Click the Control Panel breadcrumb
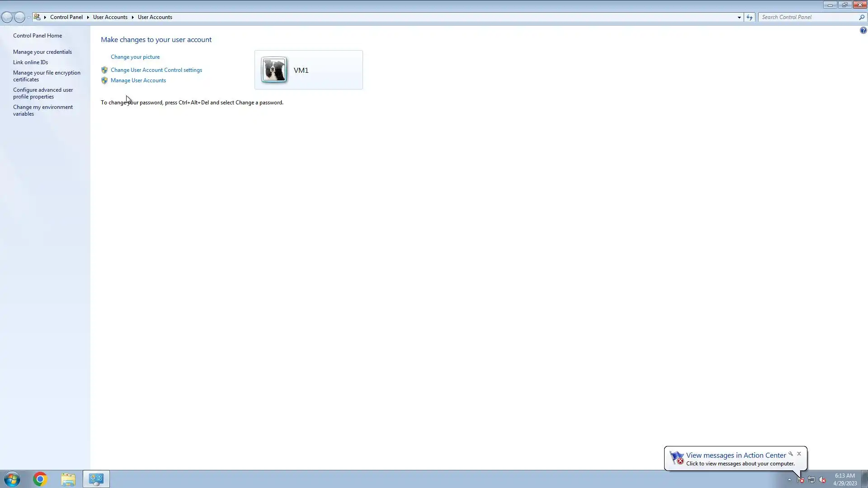The width and height of the screenshot is (868, 488). pos(66,17)
